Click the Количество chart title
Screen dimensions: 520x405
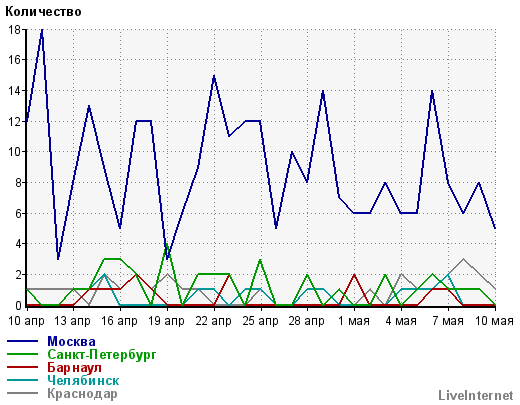click(43, 12)
